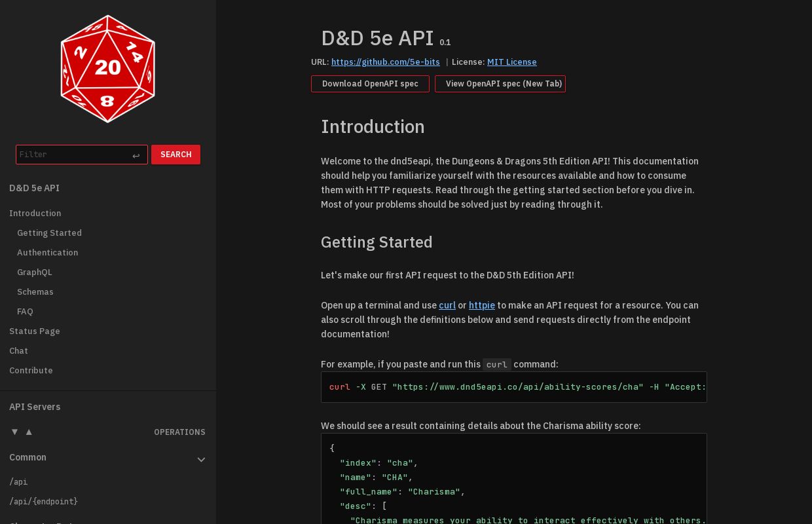Open Authentication sidebar item
The image size is (812, 524).
48,253
